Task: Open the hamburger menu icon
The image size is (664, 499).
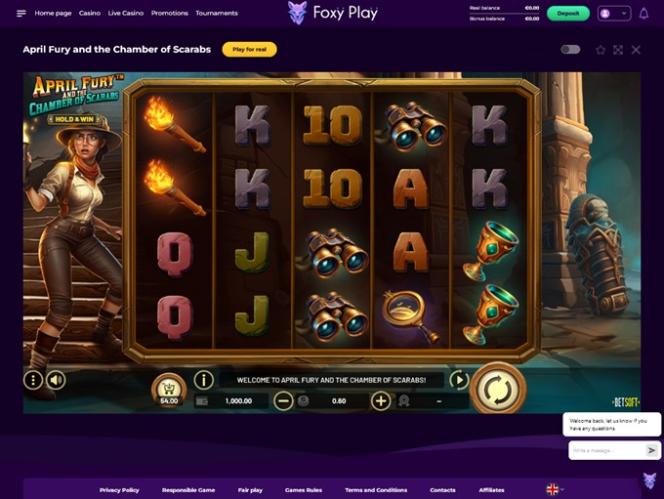Action: click(x=21, y=14)
